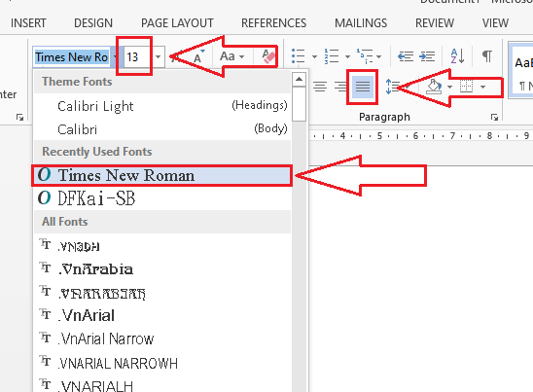The width and height of the screenshot is (533, 392).
Task: Click the font list scrollbar thumb
Action: tap(299, 104)
